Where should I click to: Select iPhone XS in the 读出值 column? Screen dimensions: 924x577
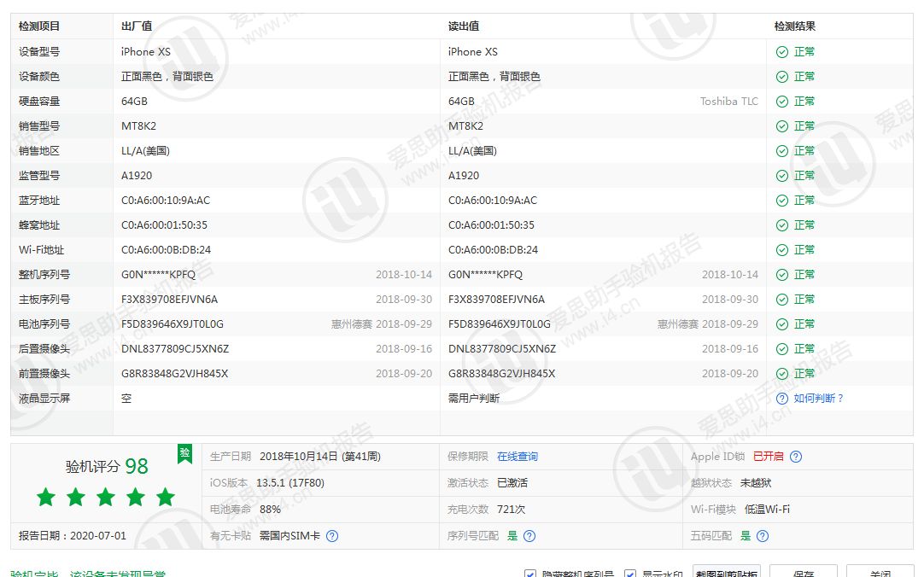pos(472,52)
